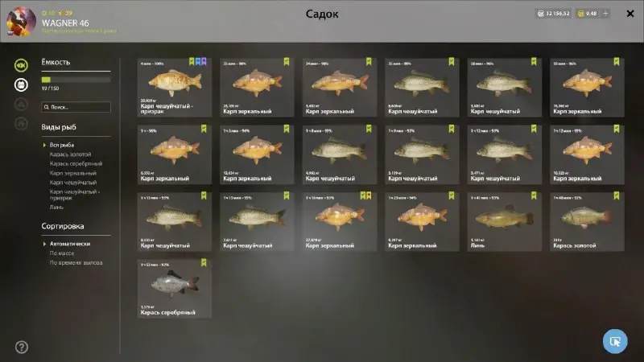The image size is (644, 362).
Task: Sort fish by По массе
Action: (62, 253)
